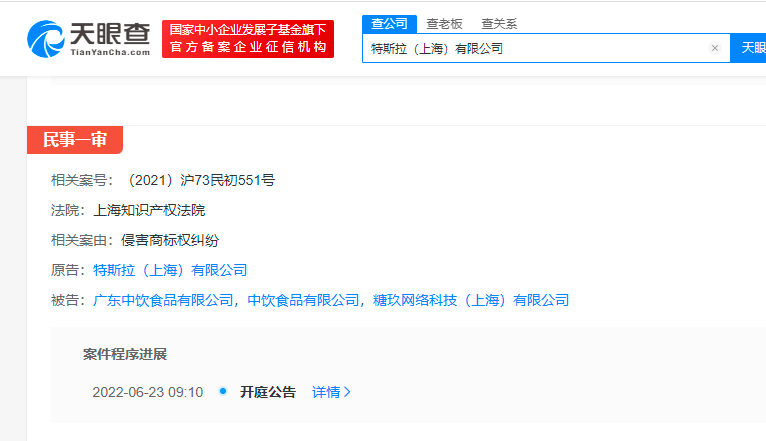Click case number (2021)沪73民初551号
Screen dimensions: 766x441
(x=200, y=180)
